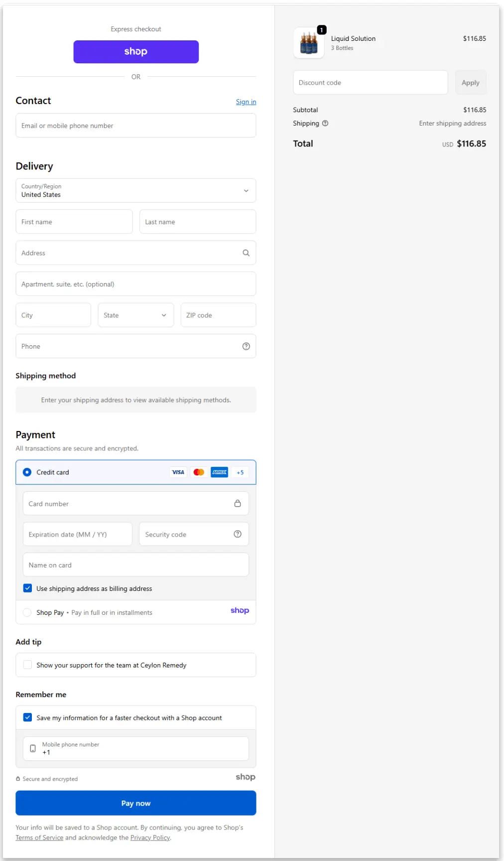This screenshot has height=861, width=504.
Task: Open the Sign in link
Action: 246,102
